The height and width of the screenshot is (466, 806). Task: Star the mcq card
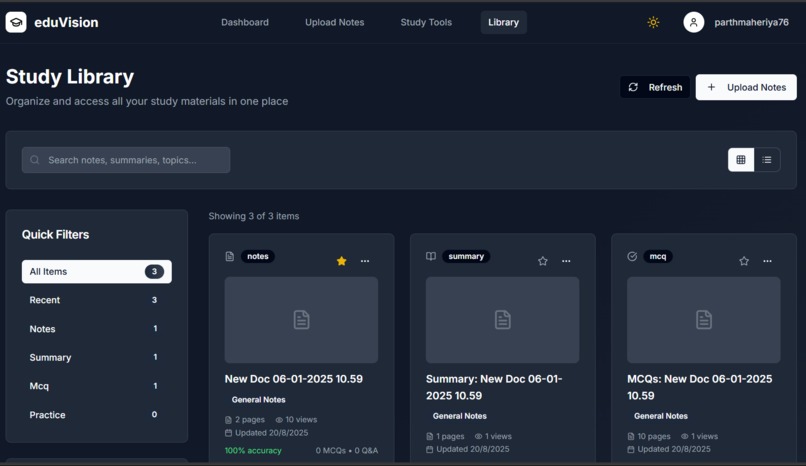tap(744, 261)
